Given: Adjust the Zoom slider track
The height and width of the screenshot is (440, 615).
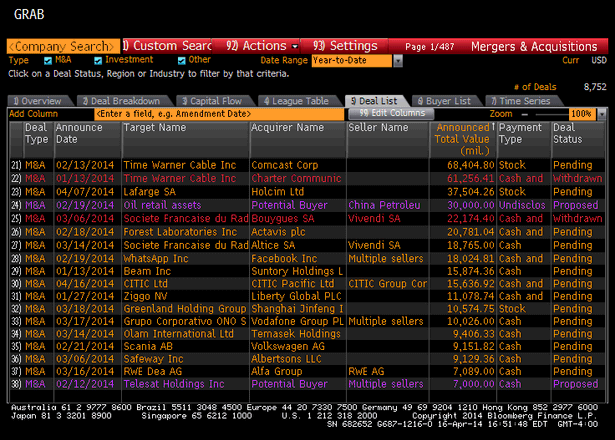Looking at the screenshot, I should click(x=552, y=115).
